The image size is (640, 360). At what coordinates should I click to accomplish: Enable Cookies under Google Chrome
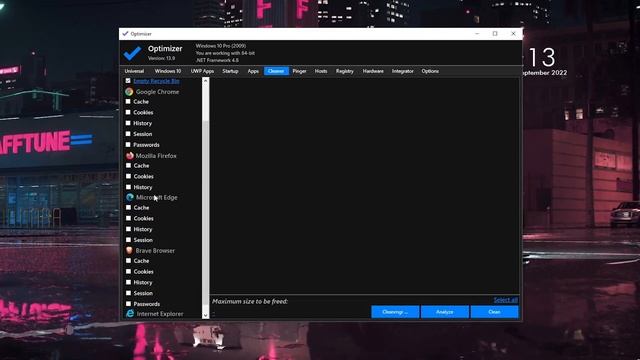click(128, 112)
